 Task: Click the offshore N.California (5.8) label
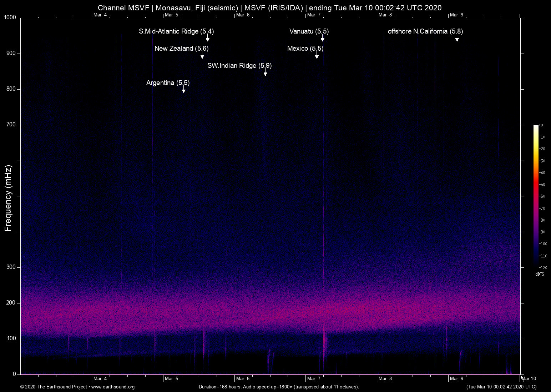[x=425, y=31]
